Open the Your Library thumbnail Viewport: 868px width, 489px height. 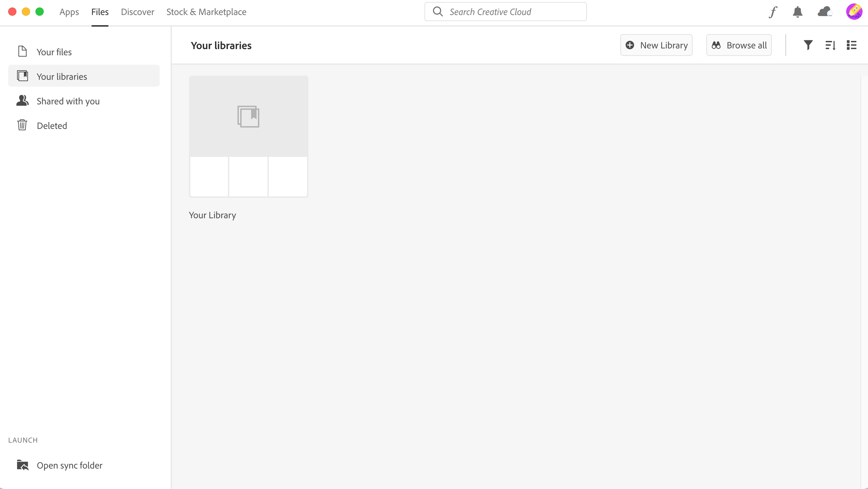point(248,136)
